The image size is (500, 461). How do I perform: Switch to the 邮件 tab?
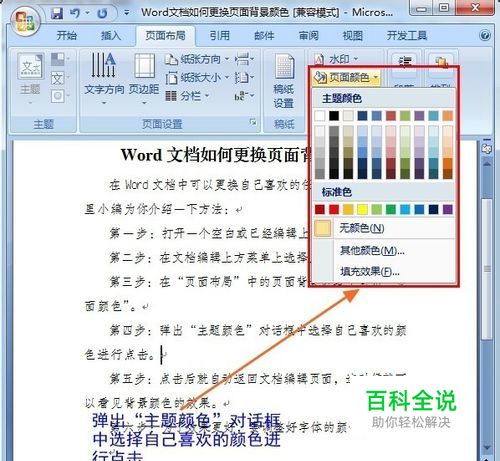[x=264, y=35]
